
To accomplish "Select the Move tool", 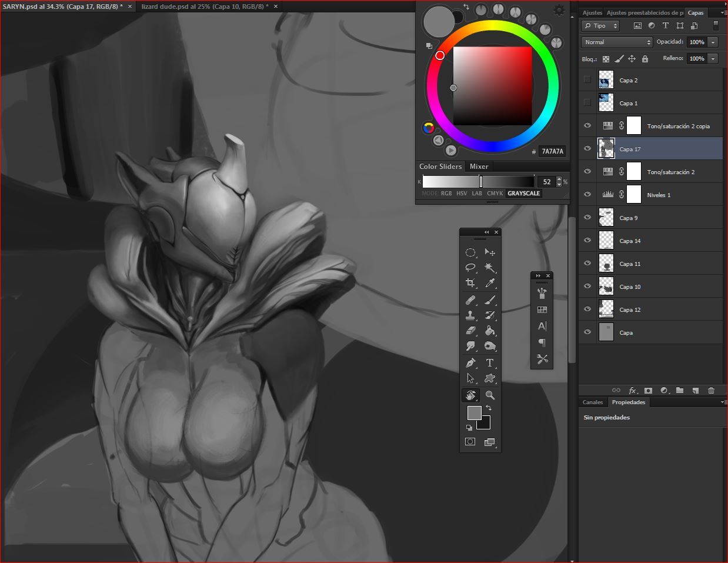I will click(489, 252).
